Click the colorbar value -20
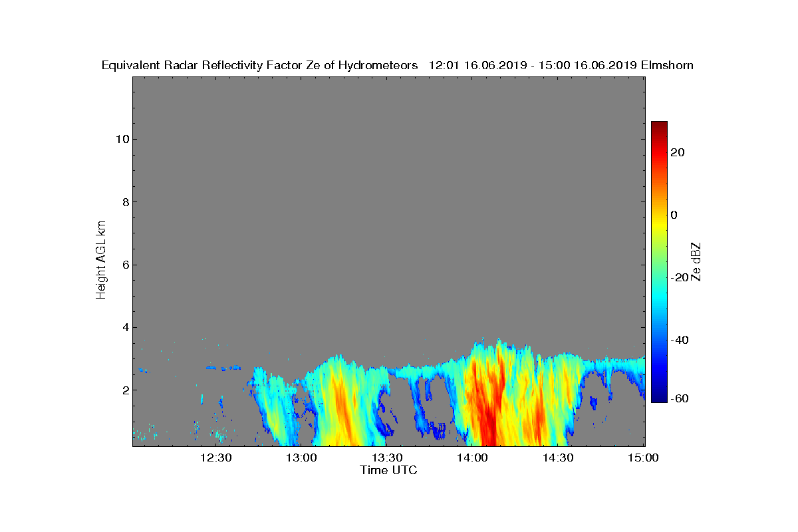The width and height of the screenshot is (798, 532). [x=680, y=277]
